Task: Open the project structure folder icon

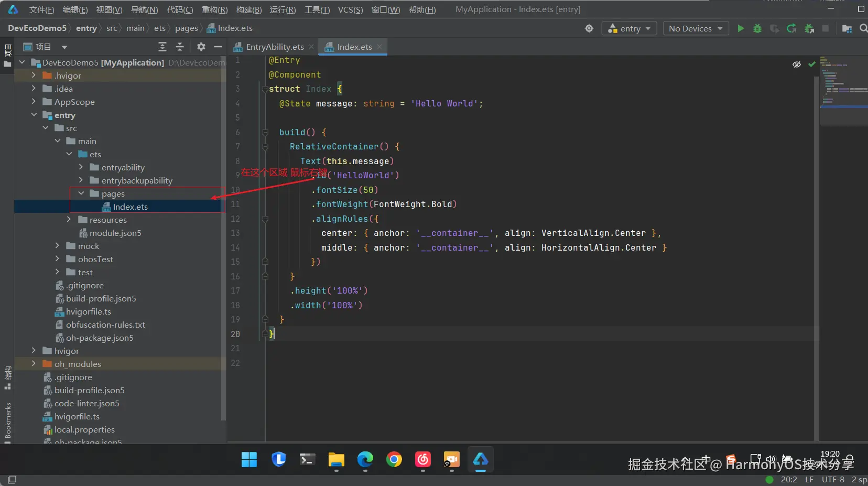Action: (847, 28)
